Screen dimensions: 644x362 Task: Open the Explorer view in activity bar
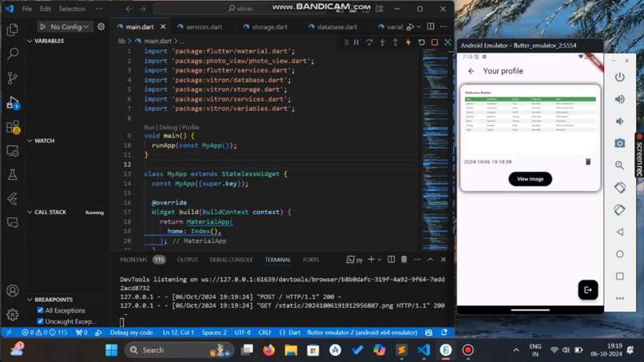13,30
